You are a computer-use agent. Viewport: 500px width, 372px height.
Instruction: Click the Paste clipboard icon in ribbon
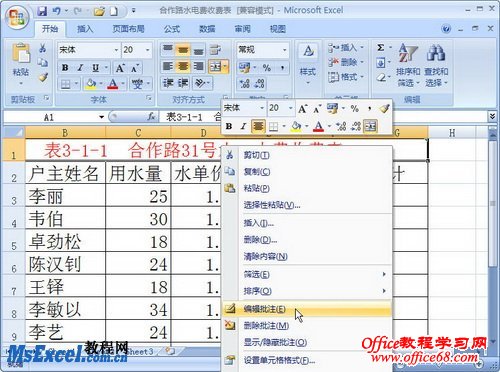21,53
